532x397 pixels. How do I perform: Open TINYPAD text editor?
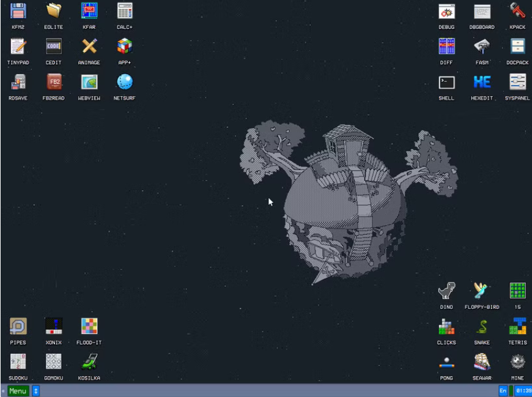[x=18, y=48]
